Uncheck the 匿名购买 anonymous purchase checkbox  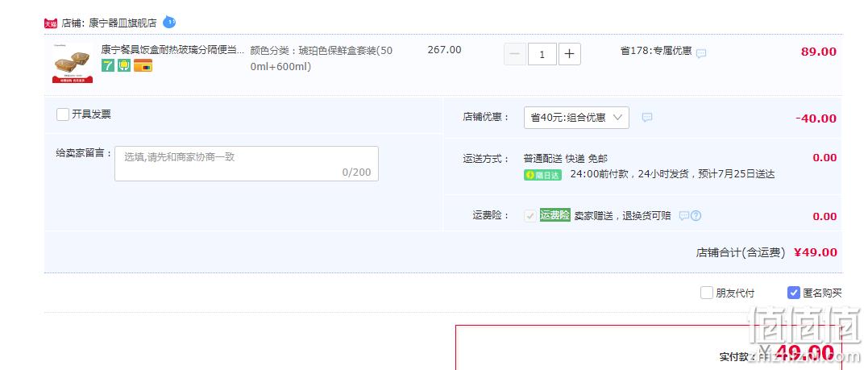pos(794,293)
